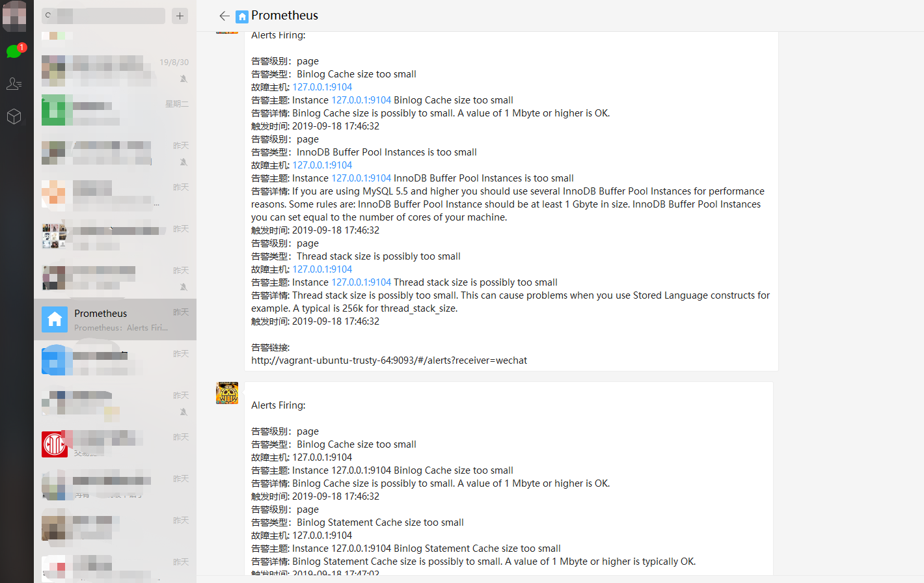
Task: Open the chat dated 19/8/30
Action: [115, 70]
